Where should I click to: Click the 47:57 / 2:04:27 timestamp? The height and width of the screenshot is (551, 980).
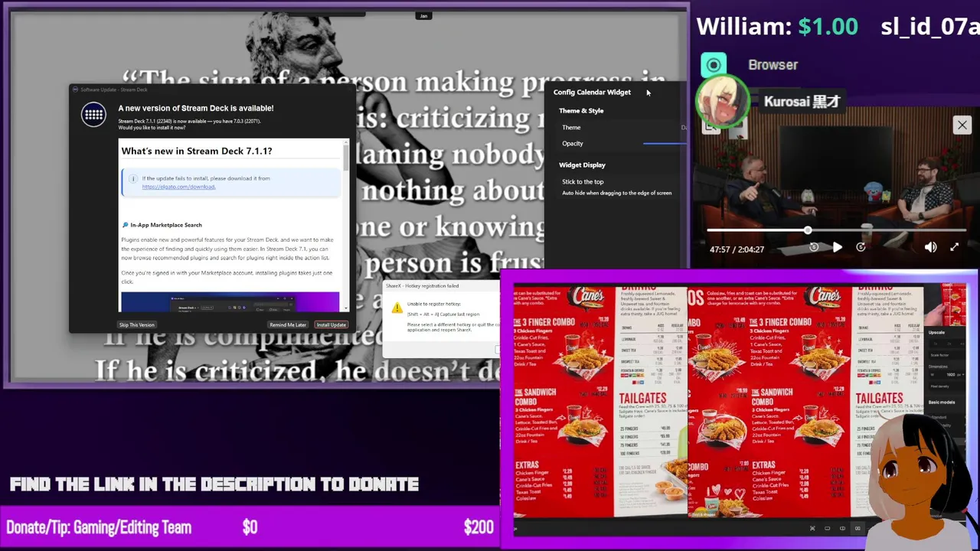[x=737, y=249]
